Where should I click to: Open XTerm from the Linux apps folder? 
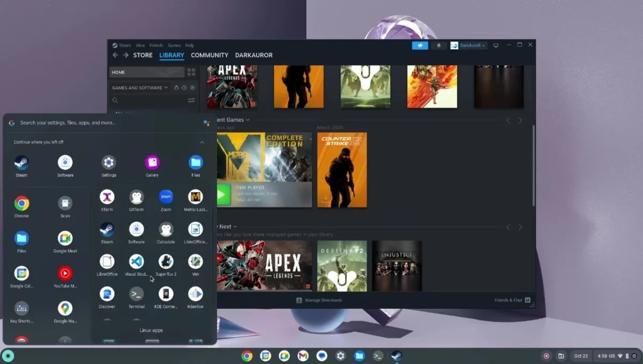tap(107, 197)
